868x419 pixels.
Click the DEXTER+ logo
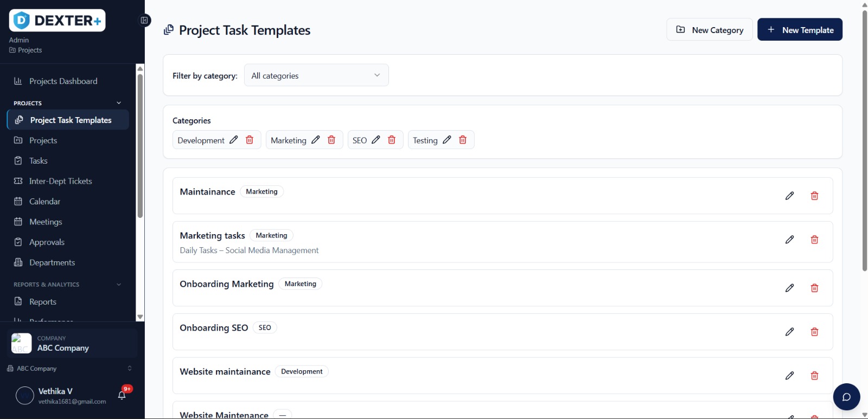pos(57,21)
